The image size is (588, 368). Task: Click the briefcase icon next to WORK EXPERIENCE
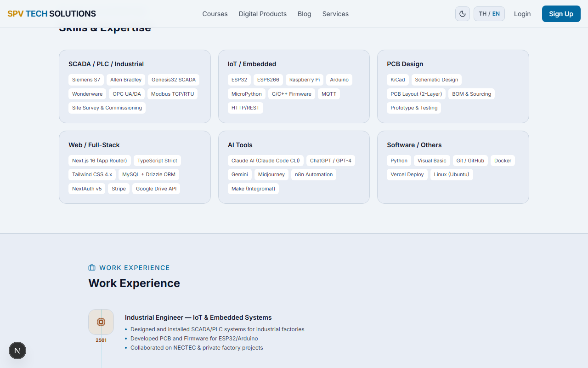92,268
